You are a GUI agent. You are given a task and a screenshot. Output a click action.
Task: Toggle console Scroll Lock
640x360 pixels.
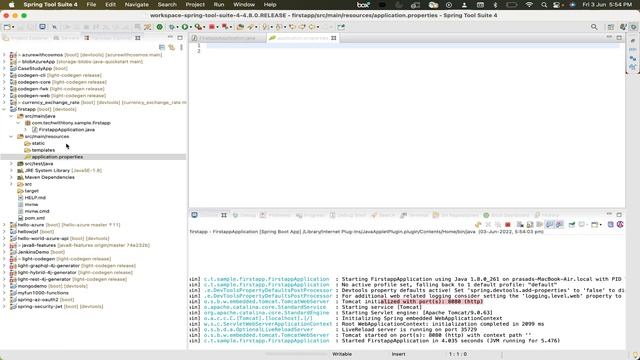(530, 224)
